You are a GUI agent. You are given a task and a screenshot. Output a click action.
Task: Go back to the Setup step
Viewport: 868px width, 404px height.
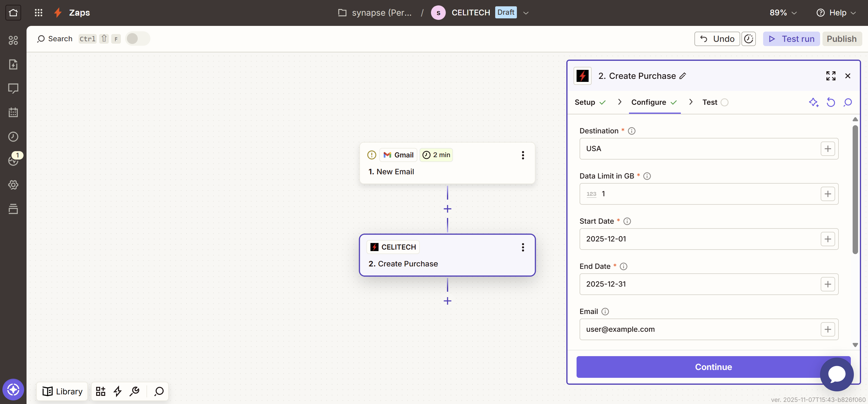tap(586, 102)
